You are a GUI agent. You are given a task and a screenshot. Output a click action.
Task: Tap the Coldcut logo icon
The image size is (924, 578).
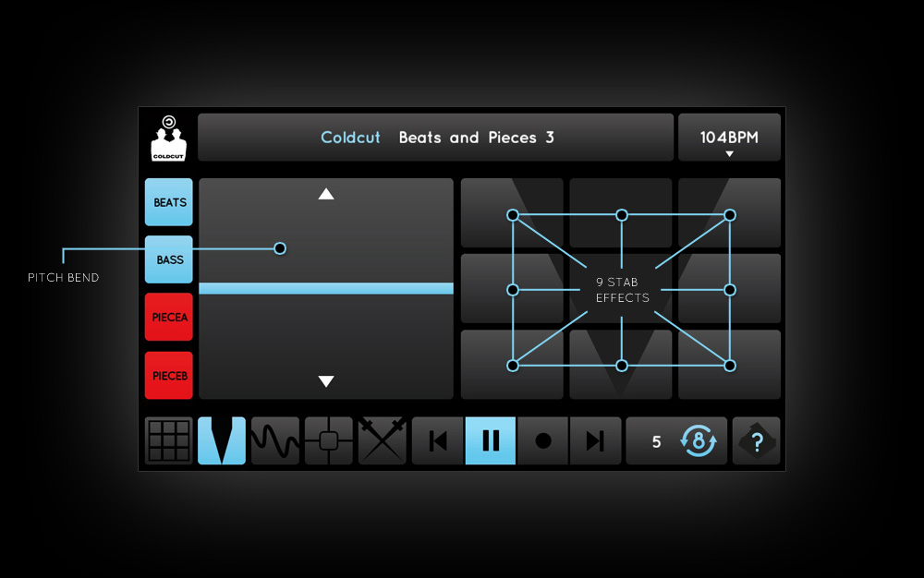(169, 138)
